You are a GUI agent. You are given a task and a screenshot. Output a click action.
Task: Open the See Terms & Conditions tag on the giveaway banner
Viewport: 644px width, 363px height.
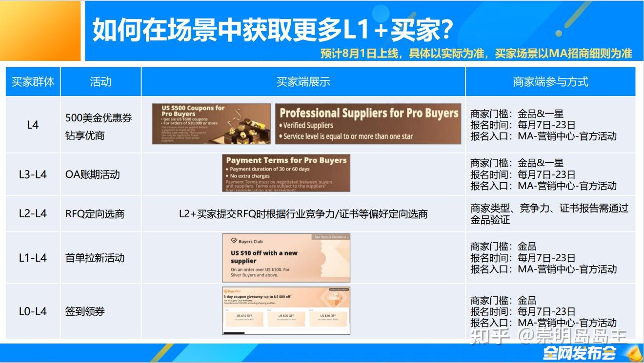[x=338, y=289]
